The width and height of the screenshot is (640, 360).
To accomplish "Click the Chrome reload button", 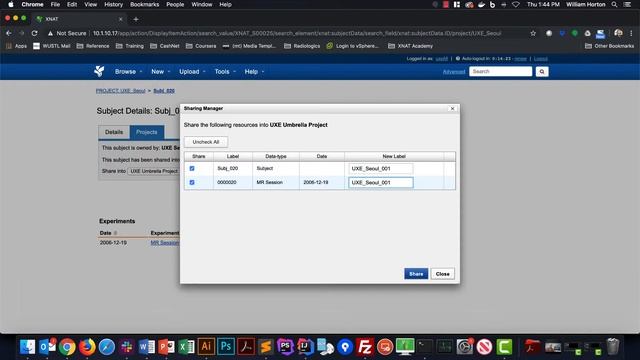I will 34,33.
